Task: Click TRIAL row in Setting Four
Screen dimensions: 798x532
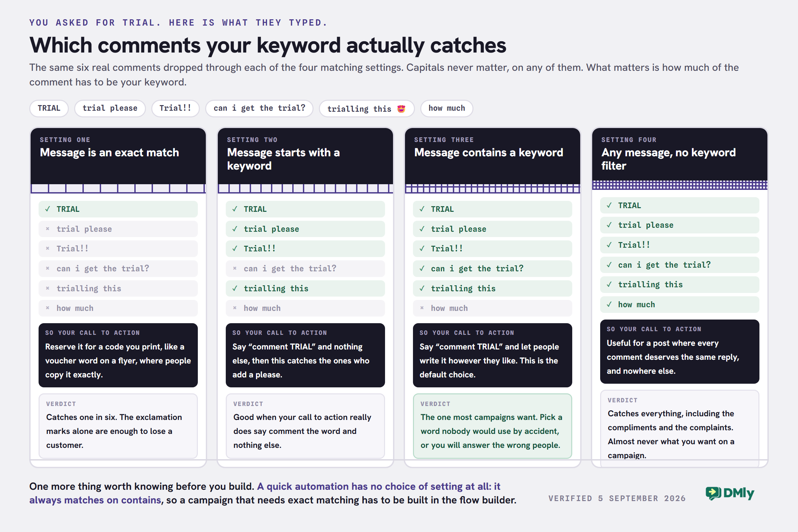Action: [680, 205]
